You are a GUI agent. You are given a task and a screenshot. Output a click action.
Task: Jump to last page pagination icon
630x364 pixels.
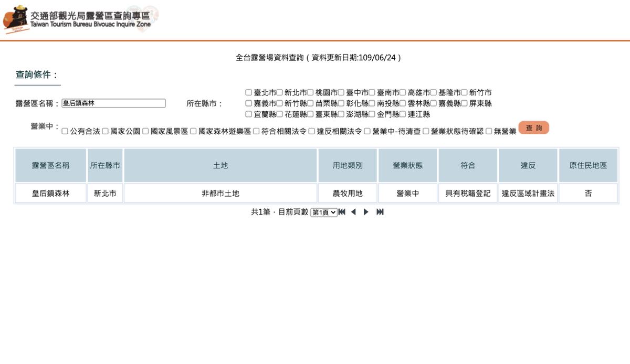pyautogui.click(x=380, y=212)
